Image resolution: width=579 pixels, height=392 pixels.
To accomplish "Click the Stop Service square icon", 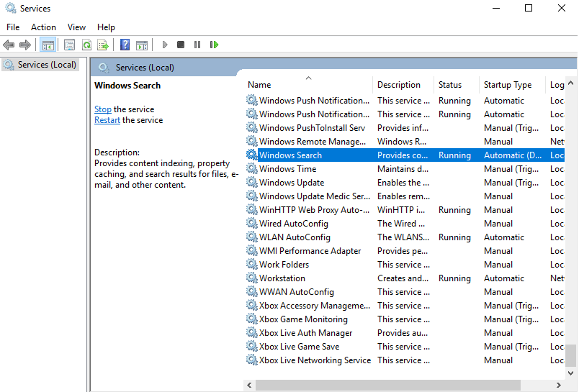I will (x=181, y=45).
